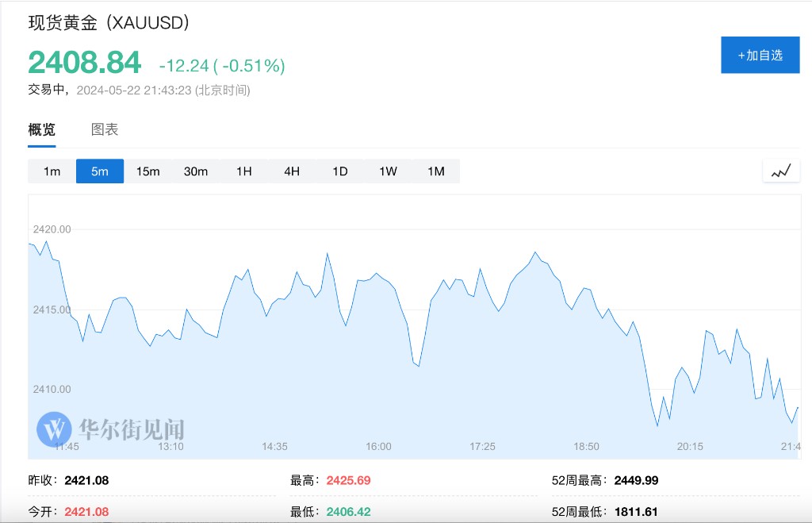Switch chart to 15m interval
The image size is (812, 523).
(147, 171)
